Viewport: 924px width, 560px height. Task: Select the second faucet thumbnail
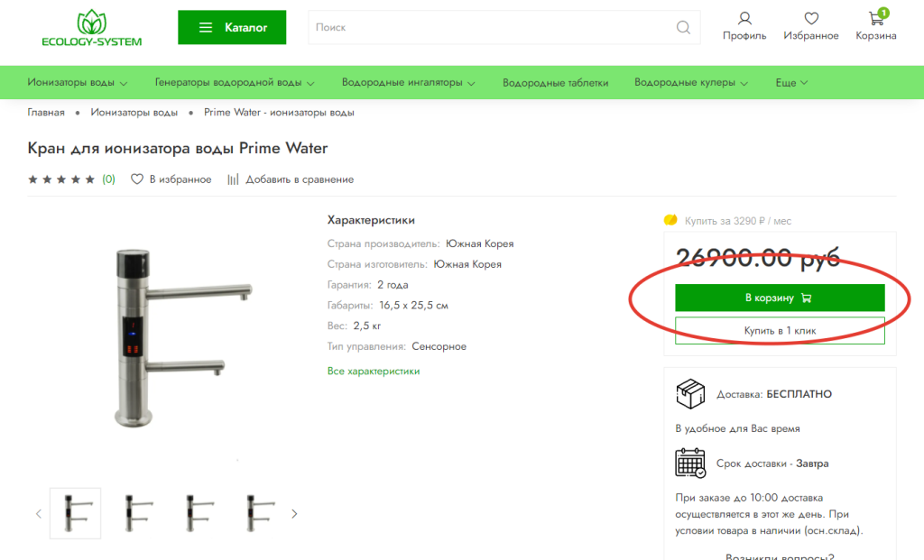tap(138, 513)
